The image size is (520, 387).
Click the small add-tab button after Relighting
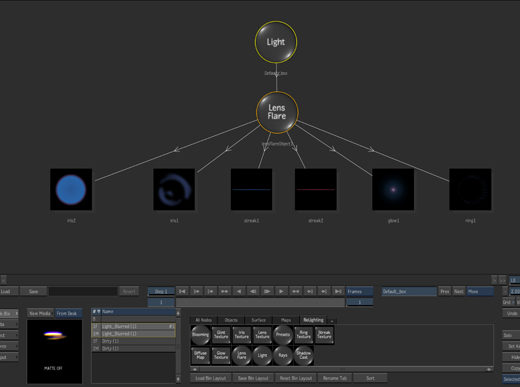[x=332, y=320]
